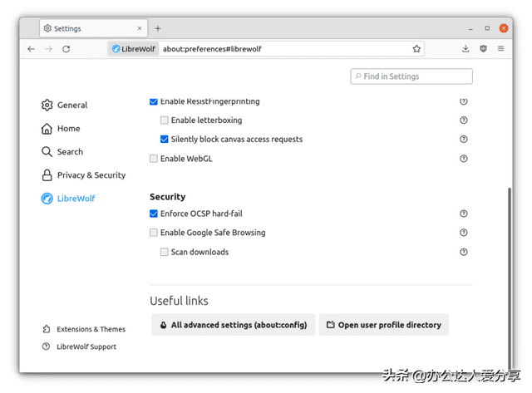
Task: Bookmark this page with star icon
Action: click(416, 49)
